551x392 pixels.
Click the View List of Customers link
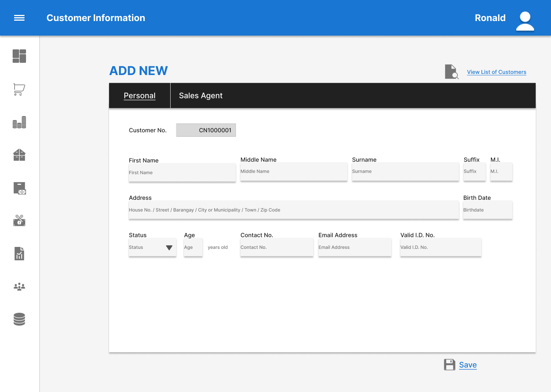pos(496,72)
